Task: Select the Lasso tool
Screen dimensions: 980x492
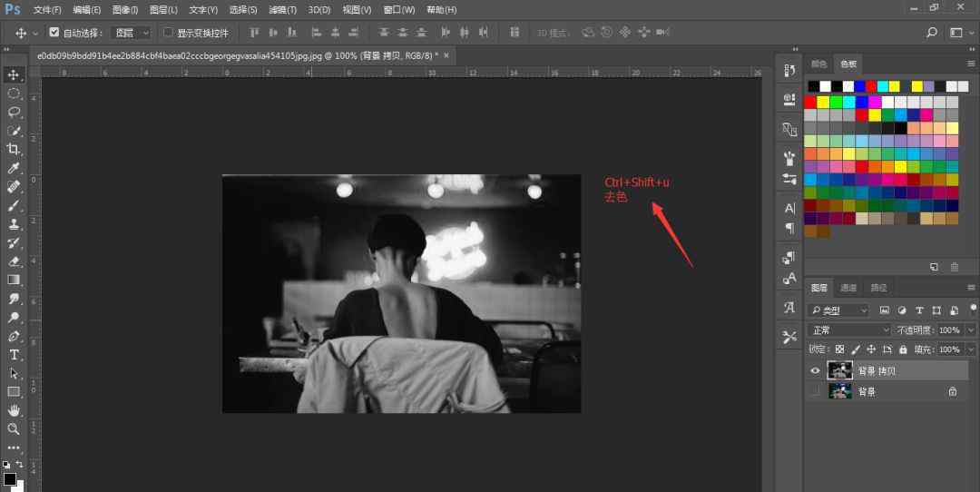Action: click(x=14, y=112)
